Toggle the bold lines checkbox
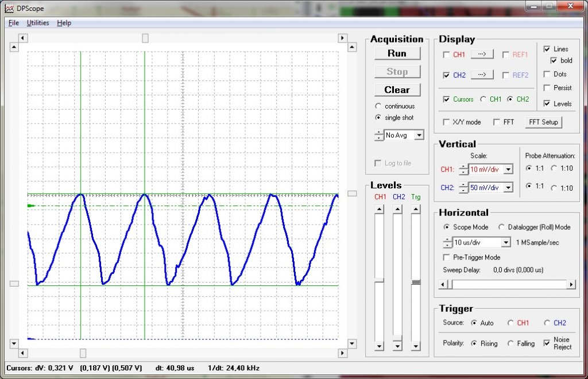 [554, 60]
